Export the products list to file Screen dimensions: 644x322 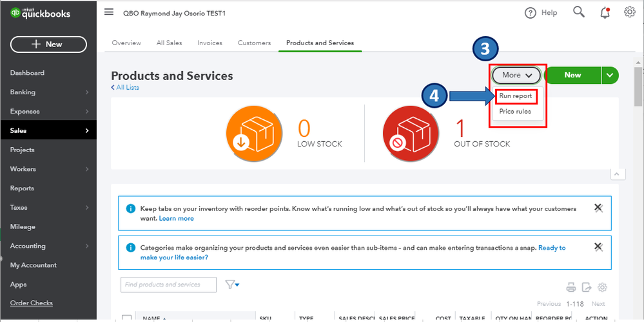click(587, 287)
